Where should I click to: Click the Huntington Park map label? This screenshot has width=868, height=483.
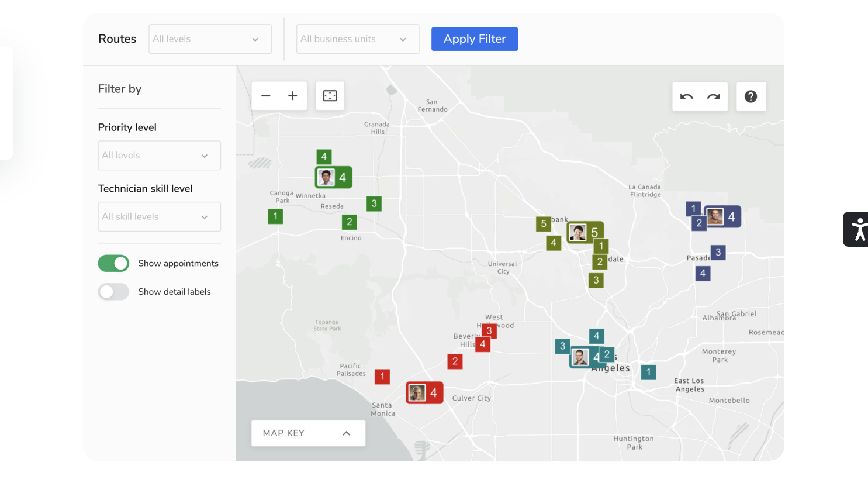634,443
